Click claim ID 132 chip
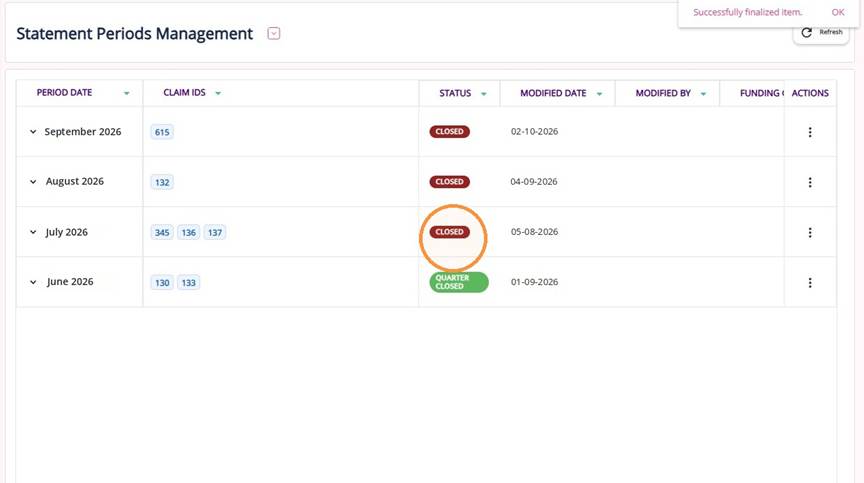The height and width of the screenshot is (483, 864). (x=162, y=182)
